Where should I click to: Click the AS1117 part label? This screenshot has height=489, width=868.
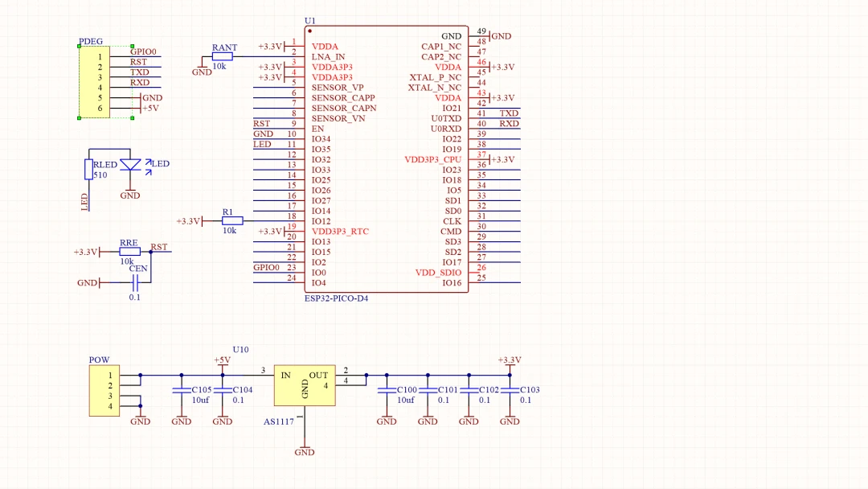click(x=278, y=422)
